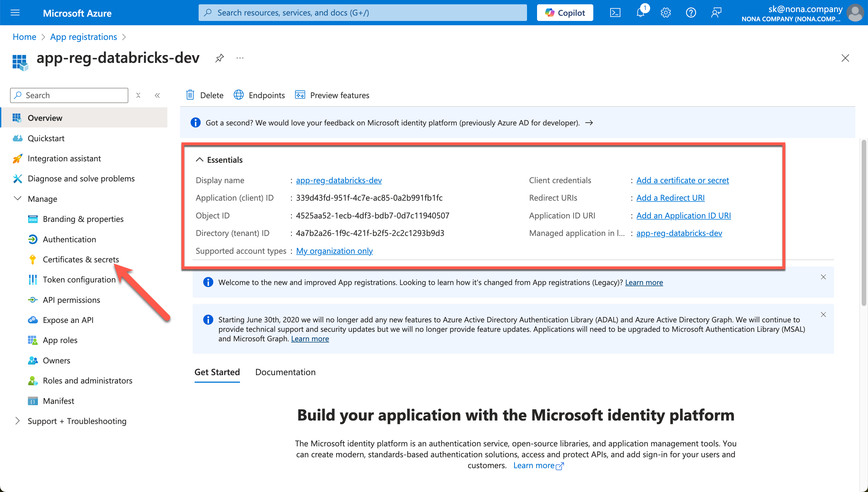Screen dimensions: 868x492
Task: Open the Cloud Shell terminal icon
Action: [x=615, y=13]
